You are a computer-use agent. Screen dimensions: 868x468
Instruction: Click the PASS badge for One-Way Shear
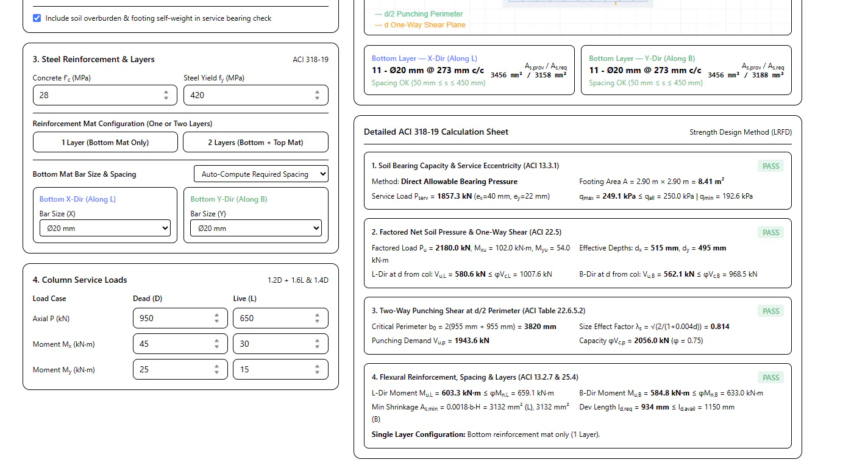point(771,232)
